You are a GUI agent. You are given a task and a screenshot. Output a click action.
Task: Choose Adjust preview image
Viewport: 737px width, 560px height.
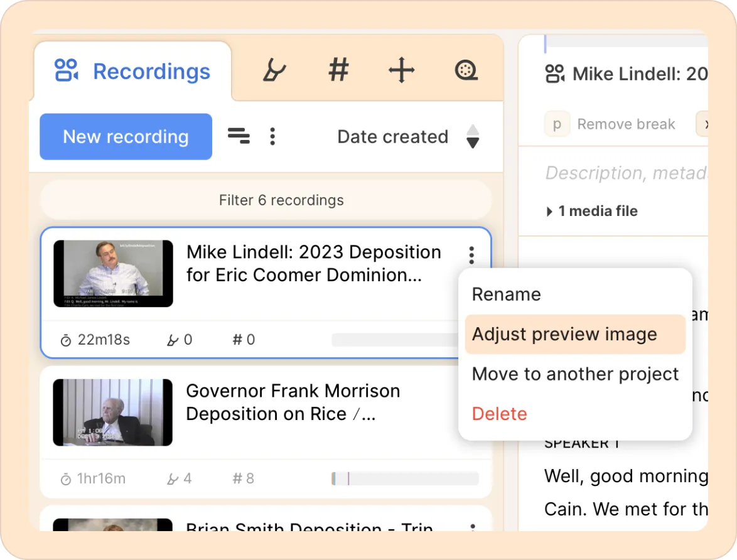point(575,335)
